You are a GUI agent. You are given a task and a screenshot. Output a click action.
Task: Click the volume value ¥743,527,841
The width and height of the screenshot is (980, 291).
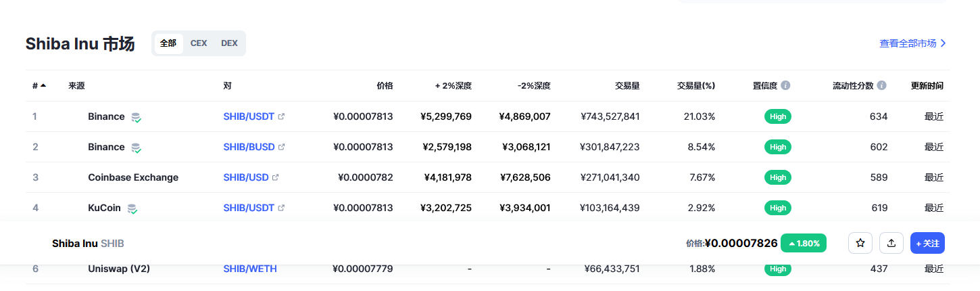610,116
